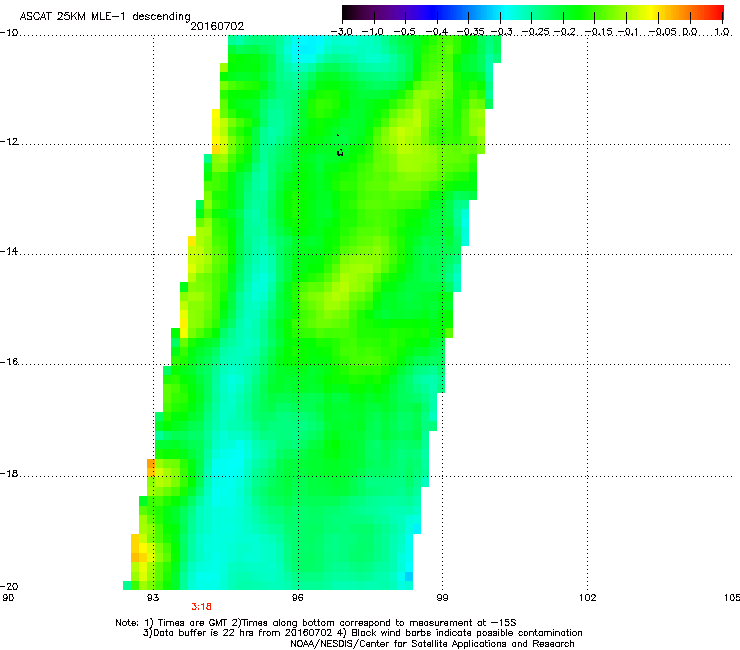Click the 96 longitude axis label
Image resolution: width=740 pixels, height=650 pixels.
297,598
